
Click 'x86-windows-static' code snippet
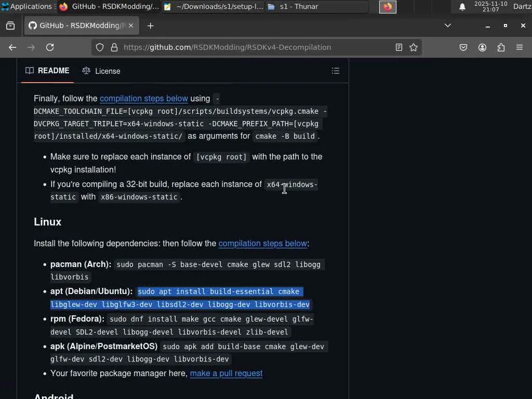pos(139,197)
